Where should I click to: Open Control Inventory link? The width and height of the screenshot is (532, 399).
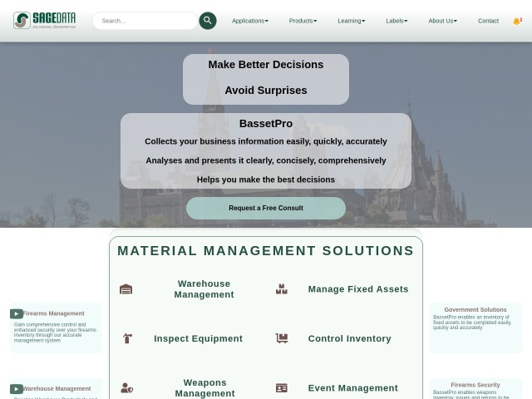coord(349,338)
